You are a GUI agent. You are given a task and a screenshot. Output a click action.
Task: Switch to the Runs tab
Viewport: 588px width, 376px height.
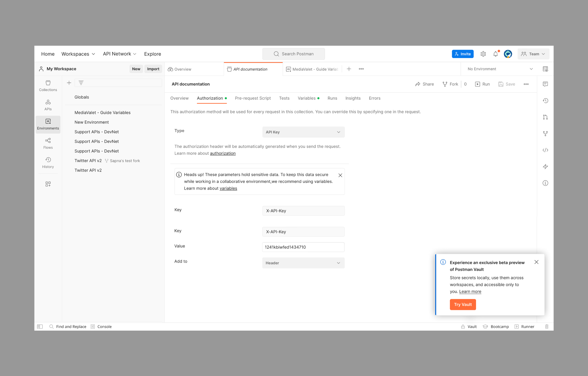pos(332,98)
